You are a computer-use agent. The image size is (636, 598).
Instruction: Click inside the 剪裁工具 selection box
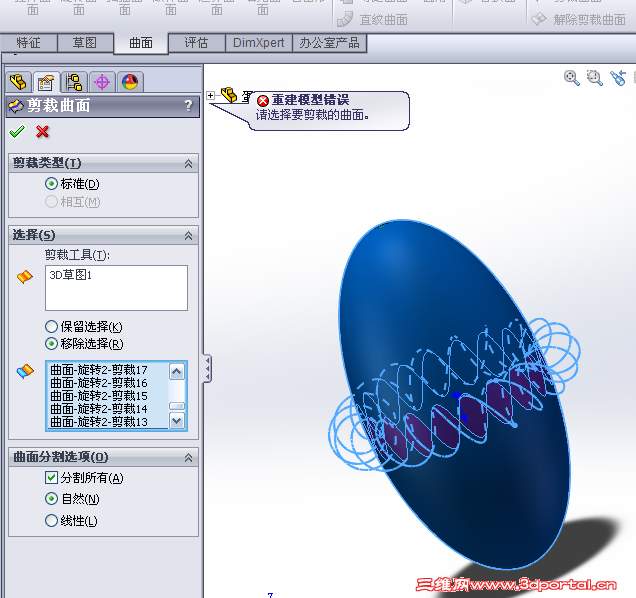(116, 288)
